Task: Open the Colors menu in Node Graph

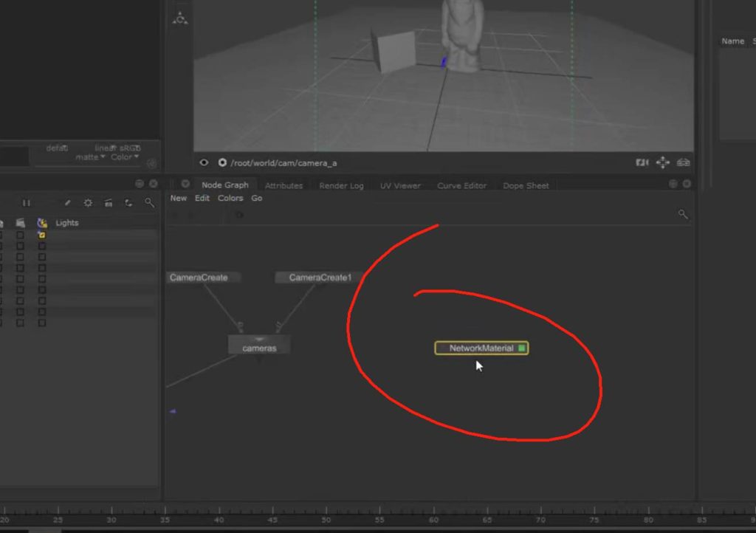Action: click(x=230, y=198)
